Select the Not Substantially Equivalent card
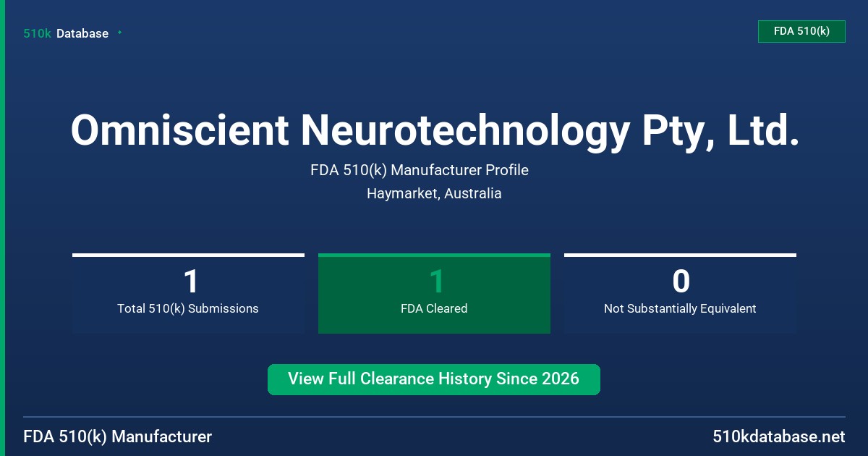The height and width of the screenshot is (456, 868). point(680,294)
